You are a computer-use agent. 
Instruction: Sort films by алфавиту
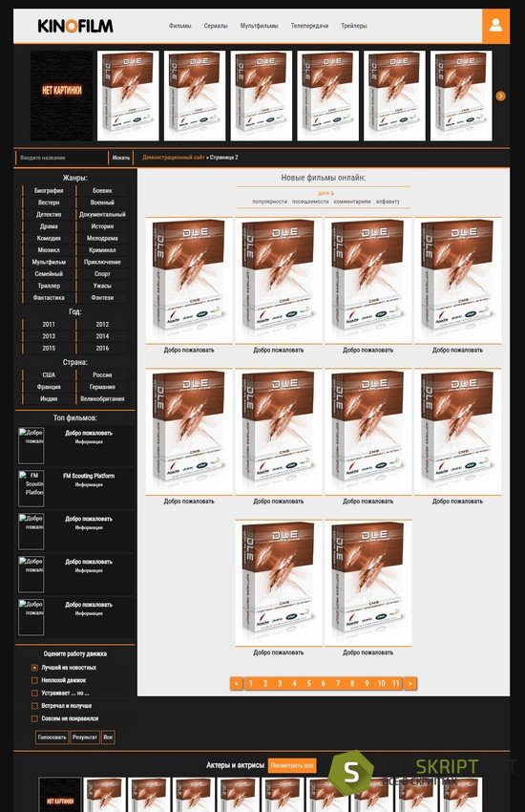point(388,202)
